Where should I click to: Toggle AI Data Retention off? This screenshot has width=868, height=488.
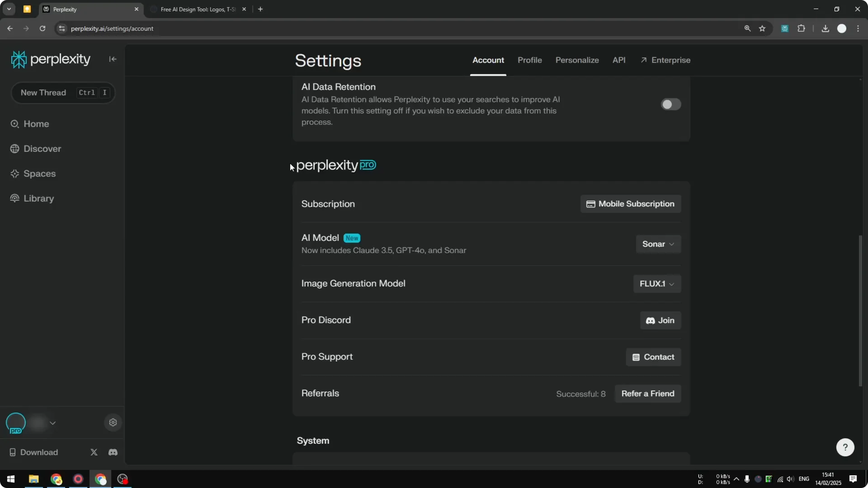pyautogui.click(x=670, y=104)
